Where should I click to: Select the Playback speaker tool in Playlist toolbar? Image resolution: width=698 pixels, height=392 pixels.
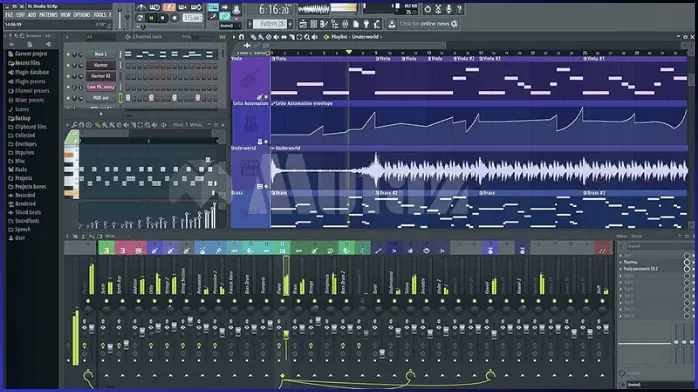(314, 37)
